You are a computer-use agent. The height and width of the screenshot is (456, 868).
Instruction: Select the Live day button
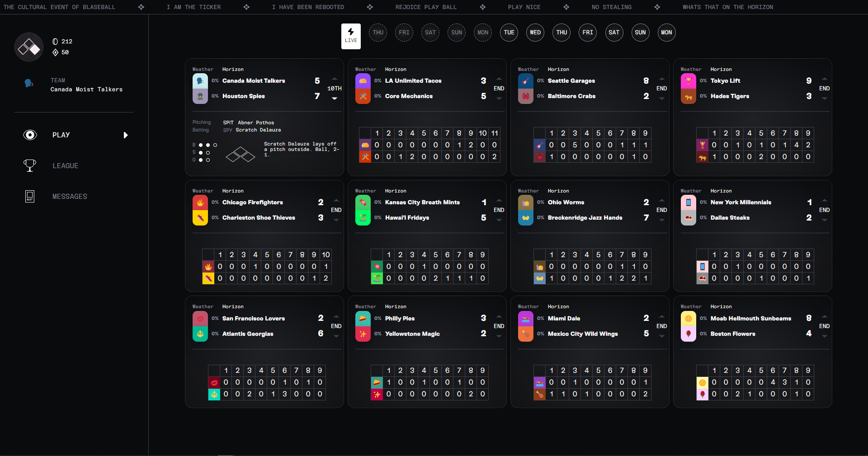coord(351,36)
